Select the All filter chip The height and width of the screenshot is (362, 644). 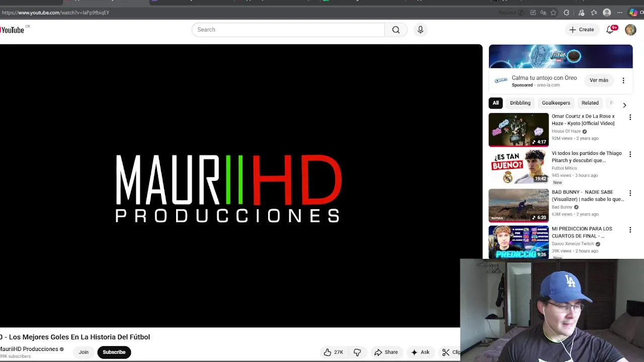pyautogui.click(x=496, y=103)
